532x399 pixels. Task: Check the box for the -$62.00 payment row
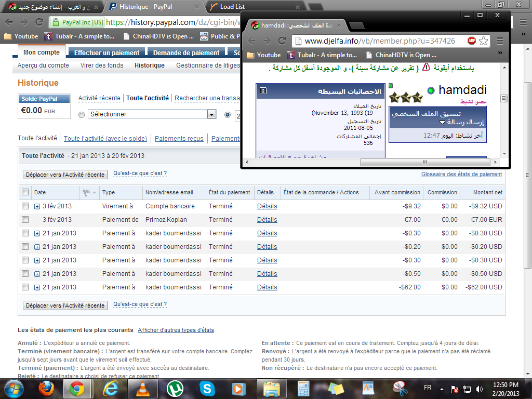[x=25, y=287]
